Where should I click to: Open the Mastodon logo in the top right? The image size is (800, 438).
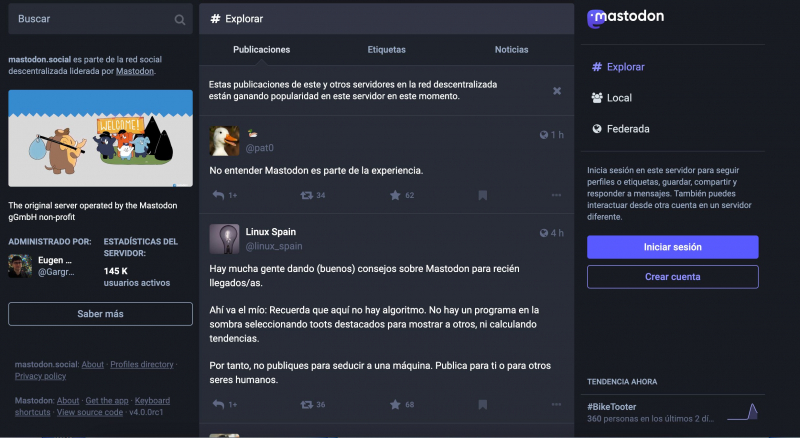(626, 18)
